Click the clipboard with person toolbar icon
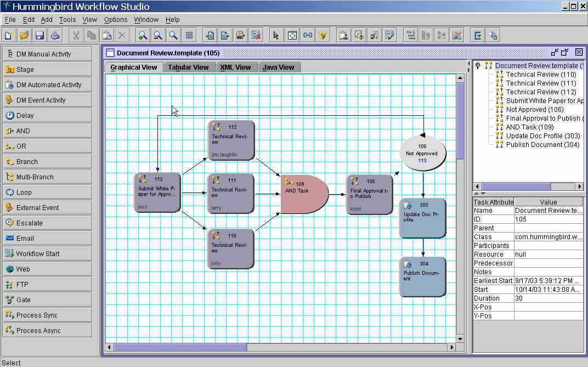588x367 pixels. pos(343,36)
